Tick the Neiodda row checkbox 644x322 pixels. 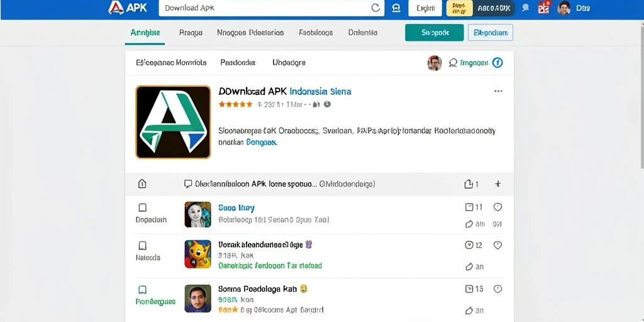[x=143, y=246]
